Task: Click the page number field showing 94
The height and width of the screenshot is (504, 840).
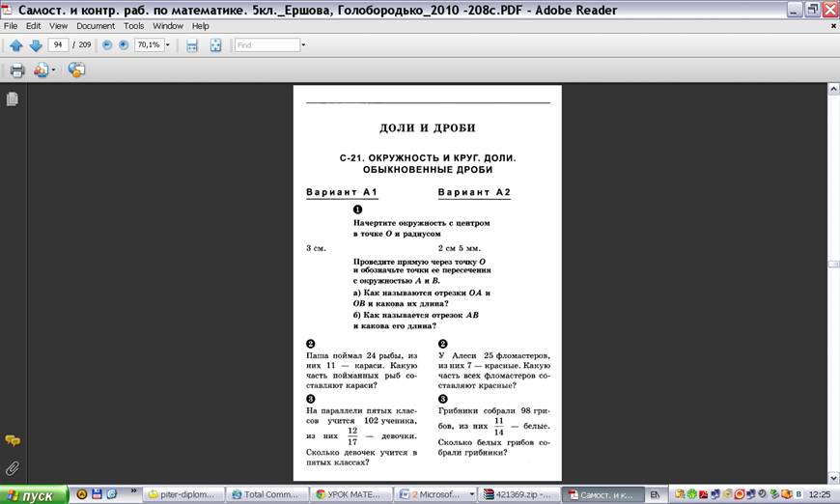Action: click(58, 45)
